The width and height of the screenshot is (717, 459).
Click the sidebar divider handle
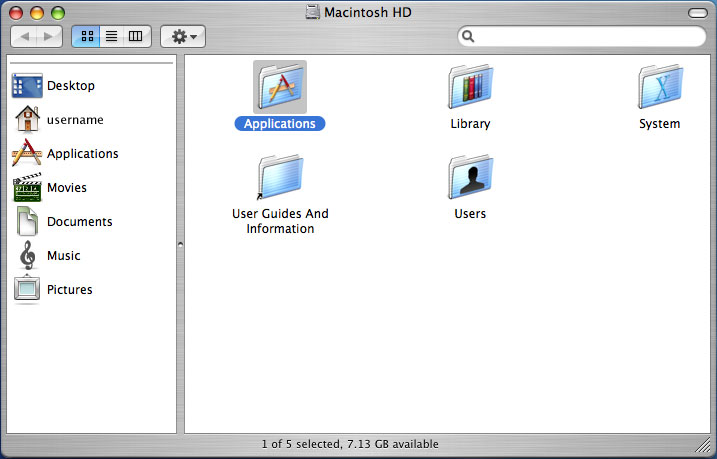point(180,244)
